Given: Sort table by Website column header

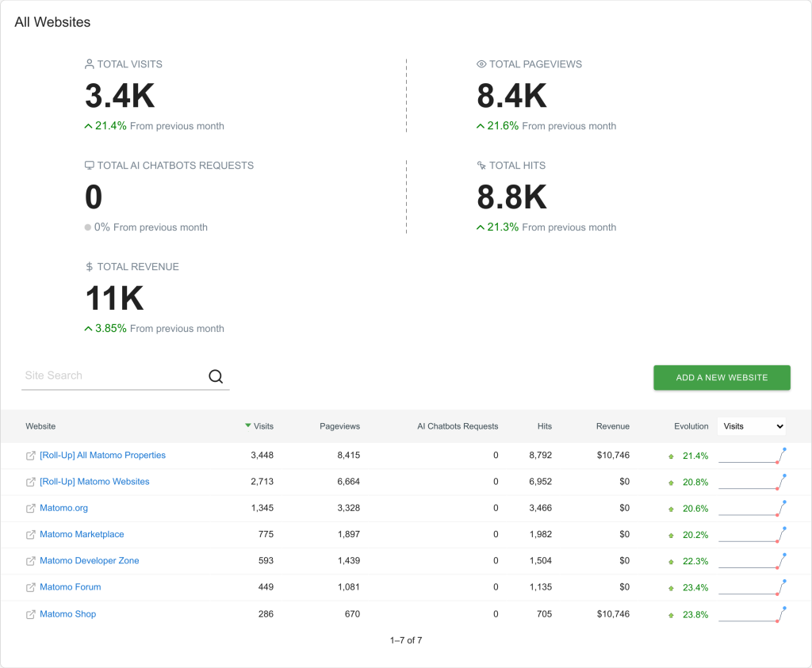Looking at the screenshot, I should (40, 426).
